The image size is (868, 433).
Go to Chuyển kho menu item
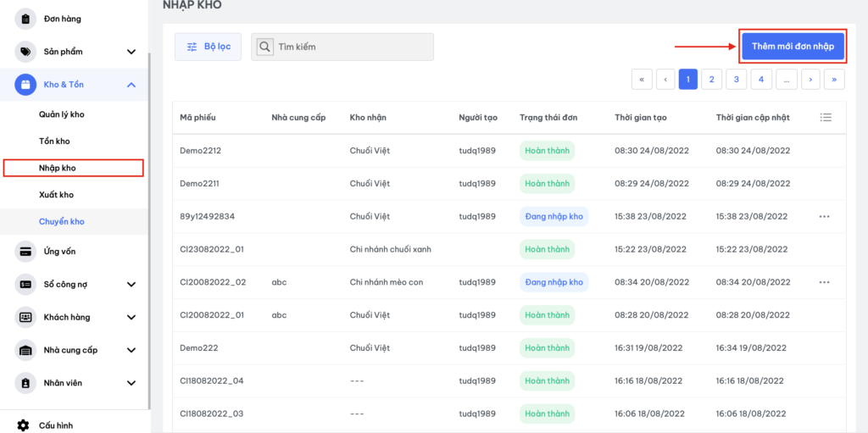pos(62,221)
